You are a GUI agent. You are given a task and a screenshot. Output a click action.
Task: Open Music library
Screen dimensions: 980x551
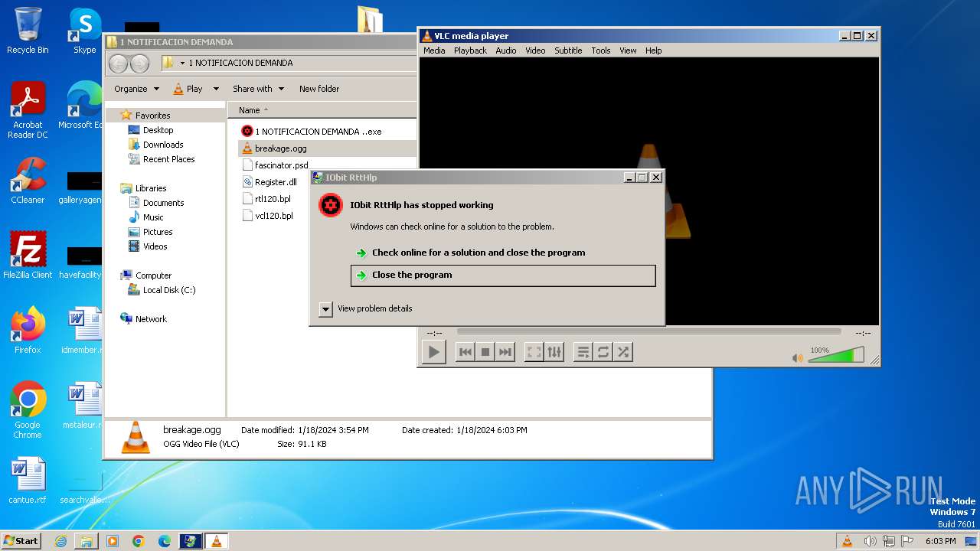tap(145, 217)
